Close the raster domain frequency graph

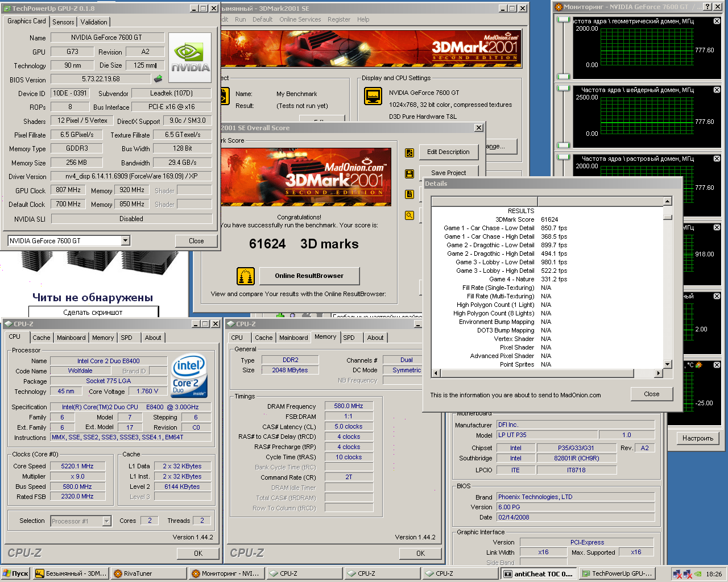tap(717, 159)
